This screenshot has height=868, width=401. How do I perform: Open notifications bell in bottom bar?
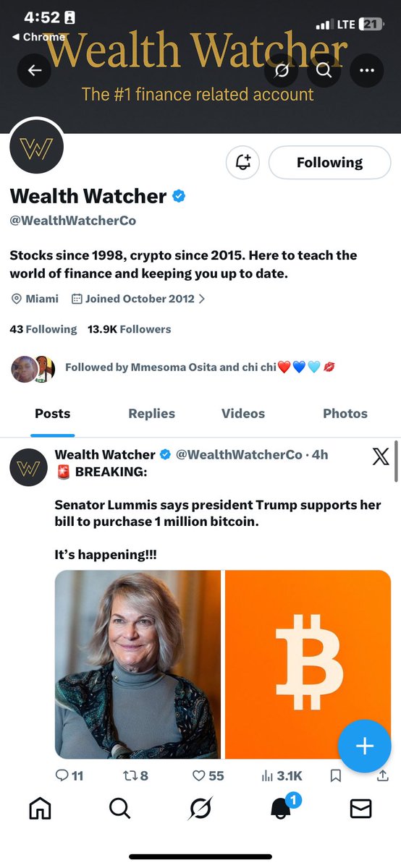coord(282,808)
